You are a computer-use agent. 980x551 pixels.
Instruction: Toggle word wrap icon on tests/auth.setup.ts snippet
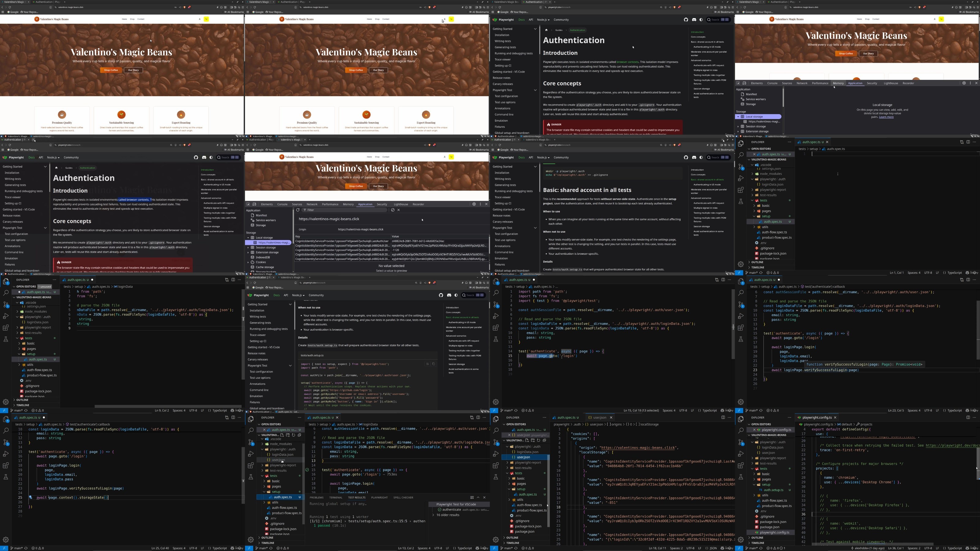click(427, 364)
